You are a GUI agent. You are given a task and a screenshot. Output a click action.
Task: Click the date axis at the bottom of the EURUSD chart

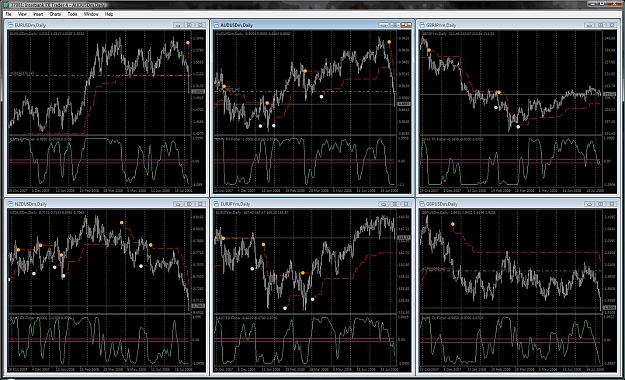pyautogui.click(x=100, y=191)
